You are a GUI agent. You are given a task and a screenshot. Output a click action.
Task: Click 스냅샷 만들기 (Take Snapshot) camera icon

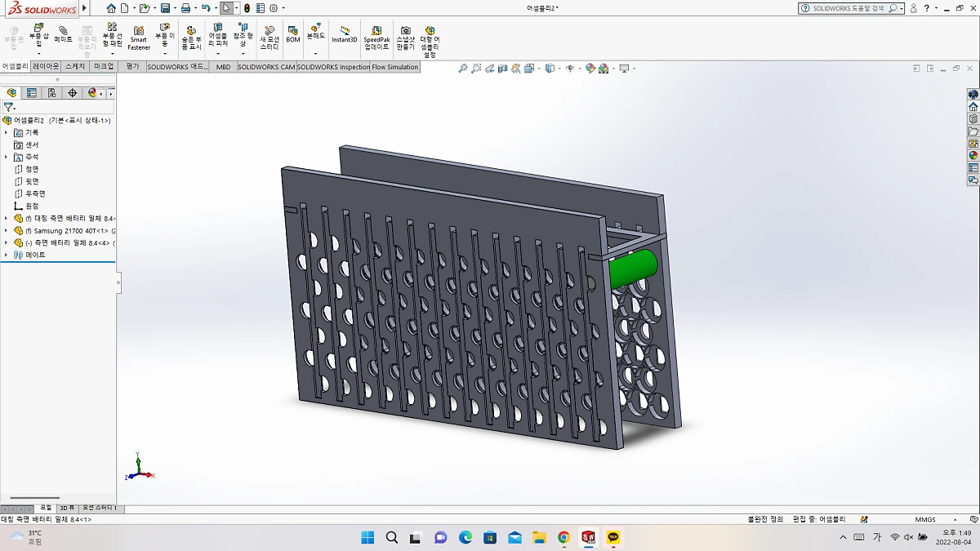tap(406, 38)
